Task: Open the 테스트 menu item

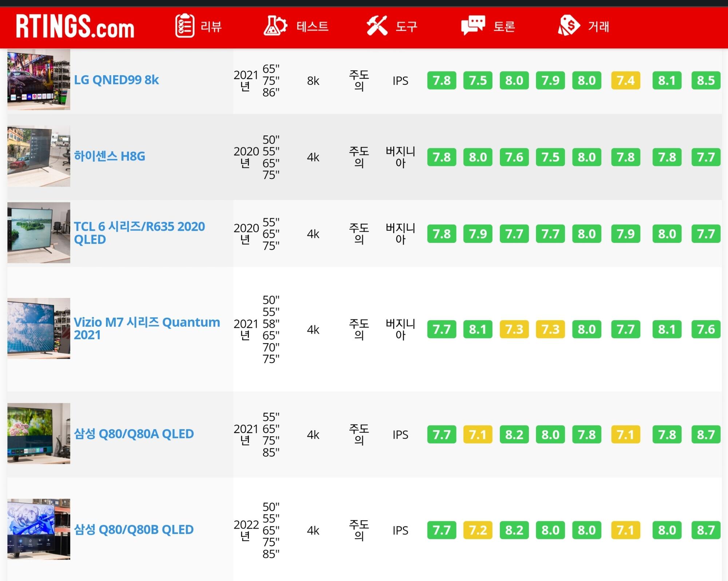Action: coord(312,27)
